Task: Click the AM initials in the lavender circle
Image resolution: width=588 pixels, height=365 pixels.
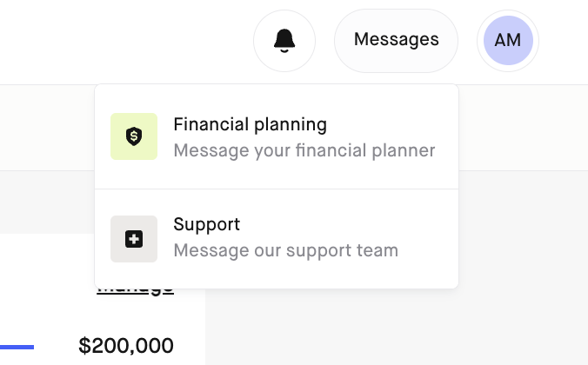Action: click(508, 40)
